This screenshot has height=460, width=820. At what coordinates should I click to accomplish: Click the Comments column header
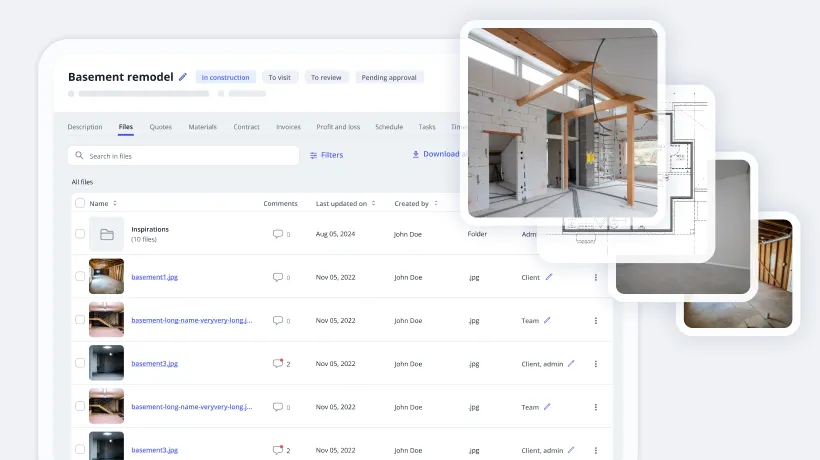[x=280, y=203]
